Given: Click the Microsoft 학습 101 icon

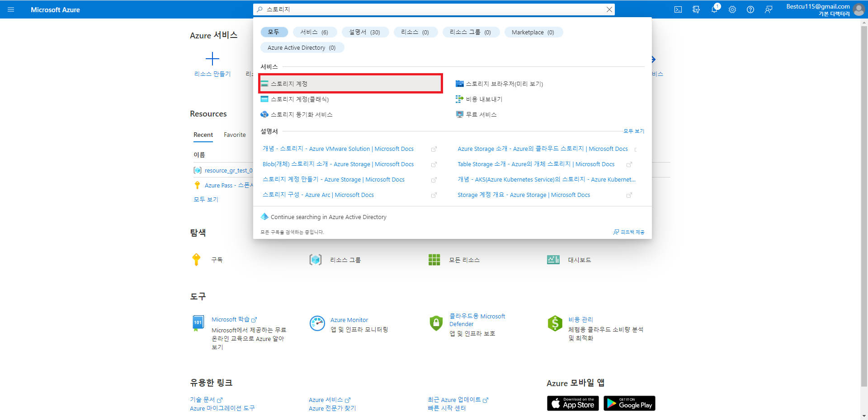Looking at the screenshot, I should [x=198, y=323].
